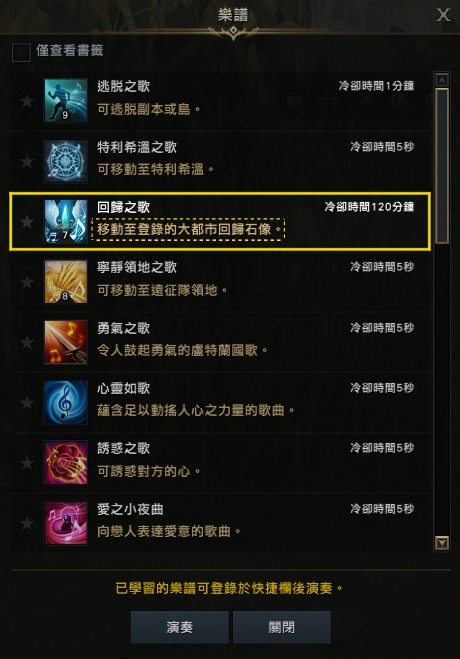Pick the 誘惑之歌 rose icon
Image resolution: width=460 pixels, height=659 pixels.
click(66, 462)
